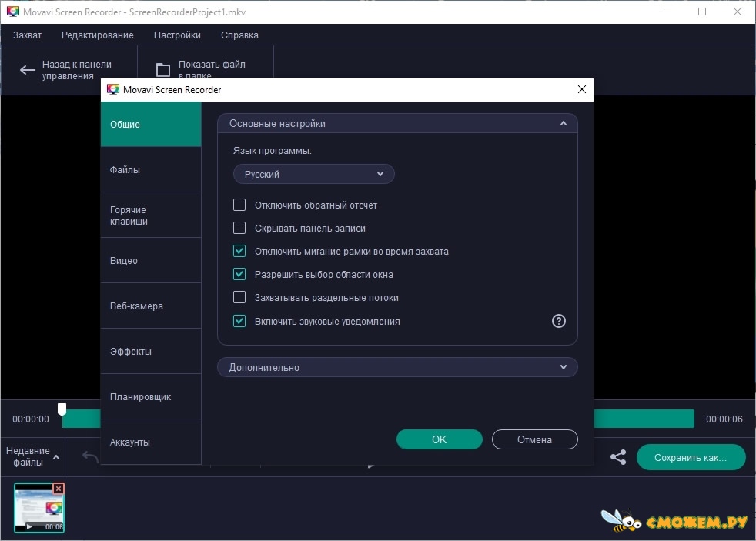Click the 'Отмена' button
Image resolution: width=756 pixels, height=541 pixels.
pyautogui.click(x=535, y=439)
